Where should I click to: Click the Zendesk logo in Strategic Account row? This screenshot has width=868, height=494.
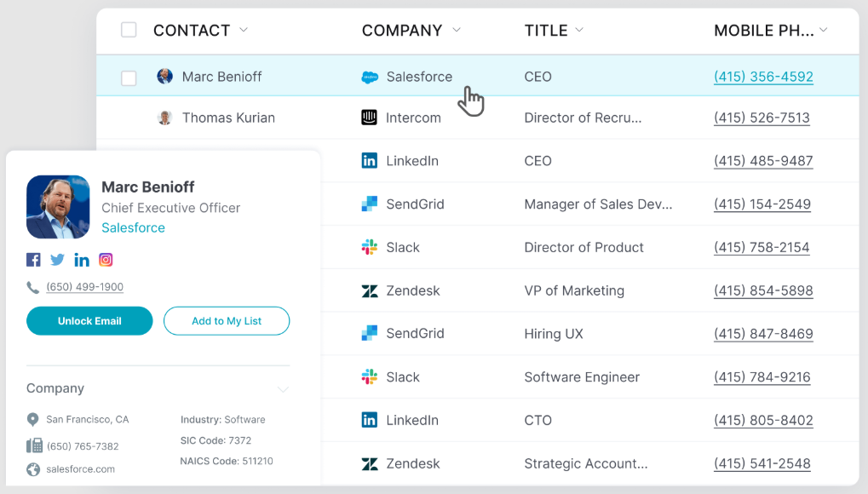point(369,463)
